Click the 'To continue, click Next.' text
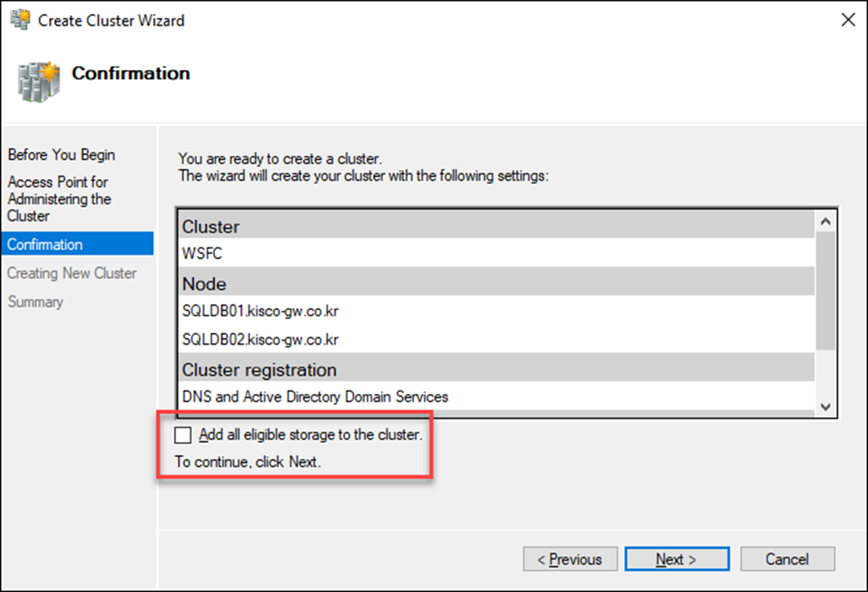 [x=248, y=461]
